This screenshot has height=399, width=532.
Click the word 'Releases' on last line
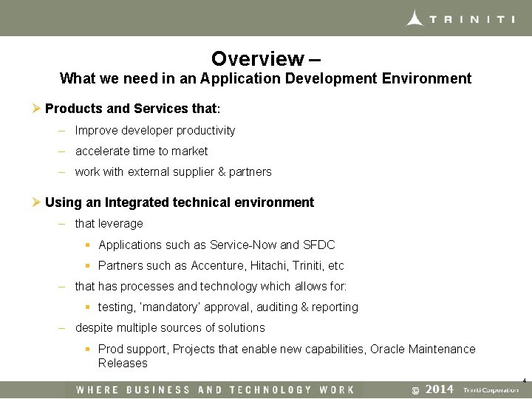[123, 364]
